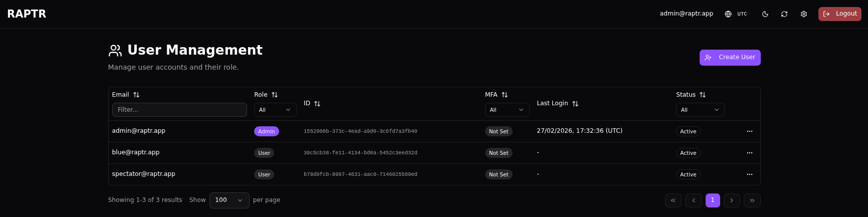
Task: Go to the next page arrow
Action: 732,200
